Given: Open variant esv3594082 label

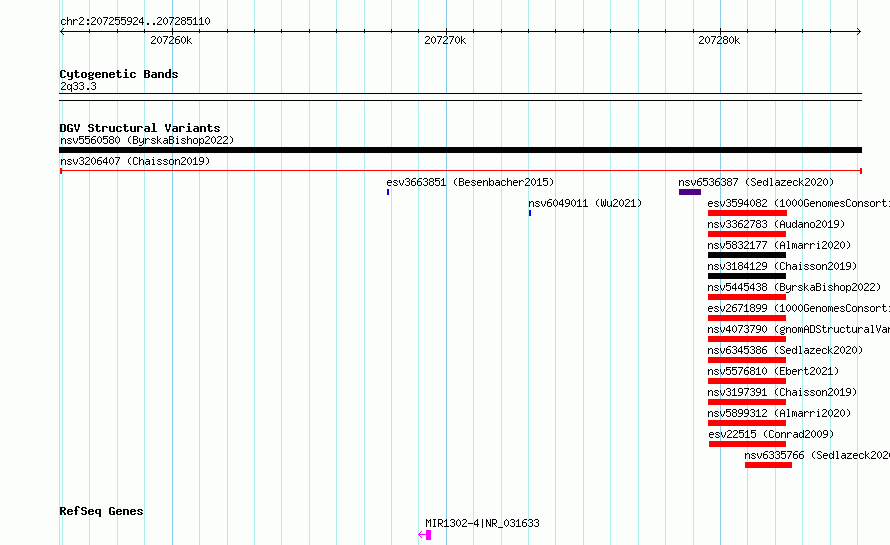Looking at the screenshot, I should coord(798,203).
